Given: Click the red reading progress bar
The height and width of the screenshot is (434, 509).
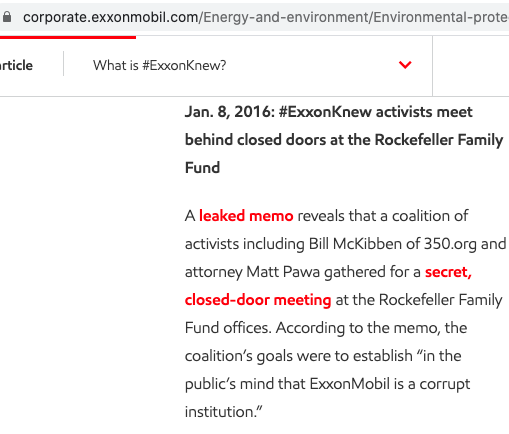Looking at the screenshot, I should coord(68,37).
